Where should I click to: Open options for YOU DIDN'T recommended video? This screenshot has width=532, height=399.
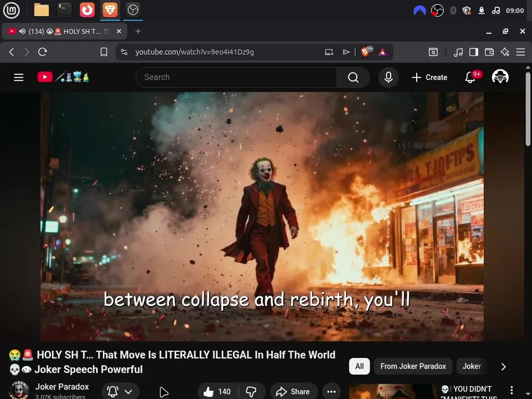[511, 390]
